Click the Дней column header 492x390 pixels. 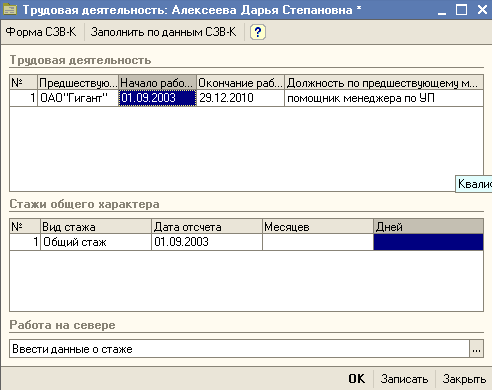[428, 227]
